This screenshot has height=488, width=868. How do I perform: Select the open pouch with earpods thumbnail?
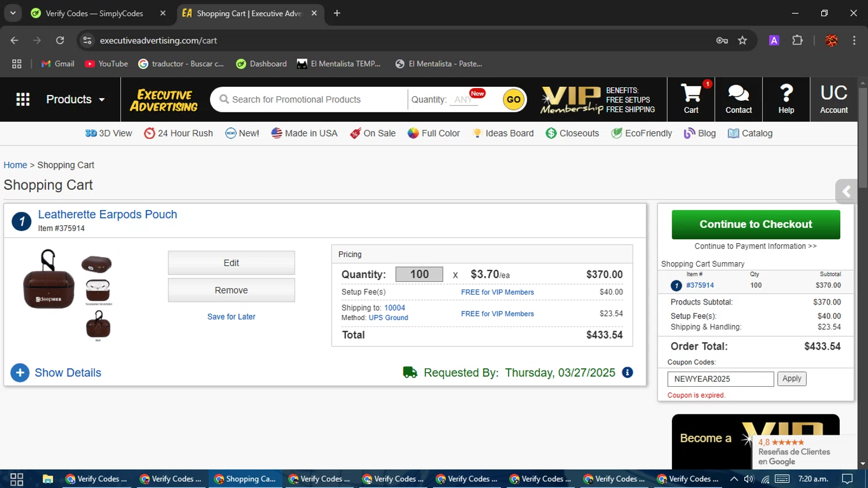tap(98, 291)
